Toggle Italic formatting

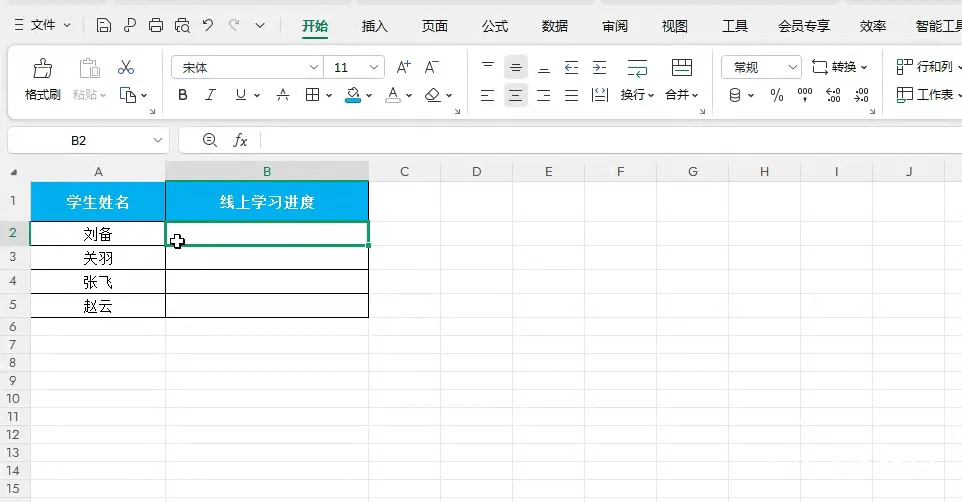coord(210,95)
